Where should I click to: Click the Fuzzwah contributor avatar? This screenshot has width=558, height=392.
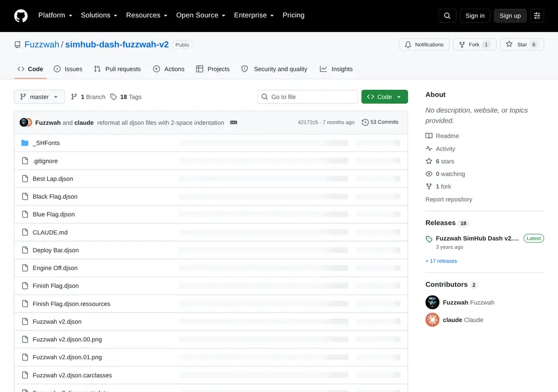(x=432, y=302)
